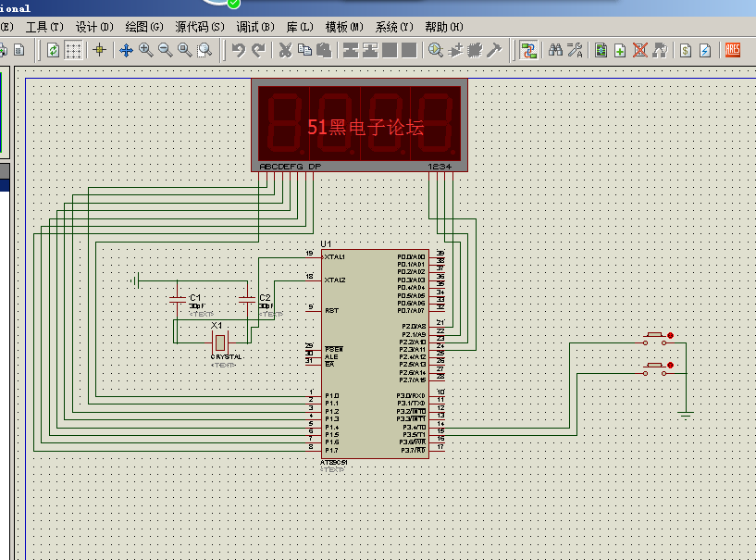
Task: Open Property Assignment Tool
Action: point(575,50)
